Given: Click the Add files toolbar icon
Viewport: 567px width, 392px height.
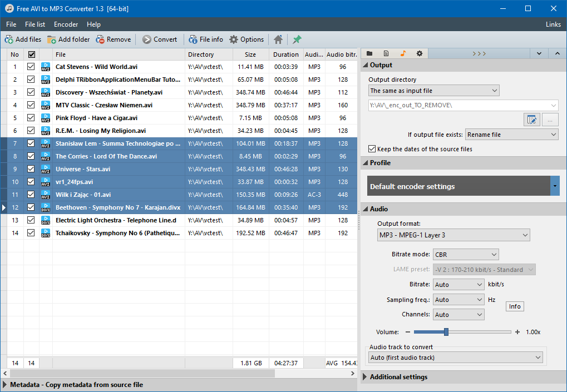Looking at the screenshot, I should pyautogui.click(x=9, y=39).
